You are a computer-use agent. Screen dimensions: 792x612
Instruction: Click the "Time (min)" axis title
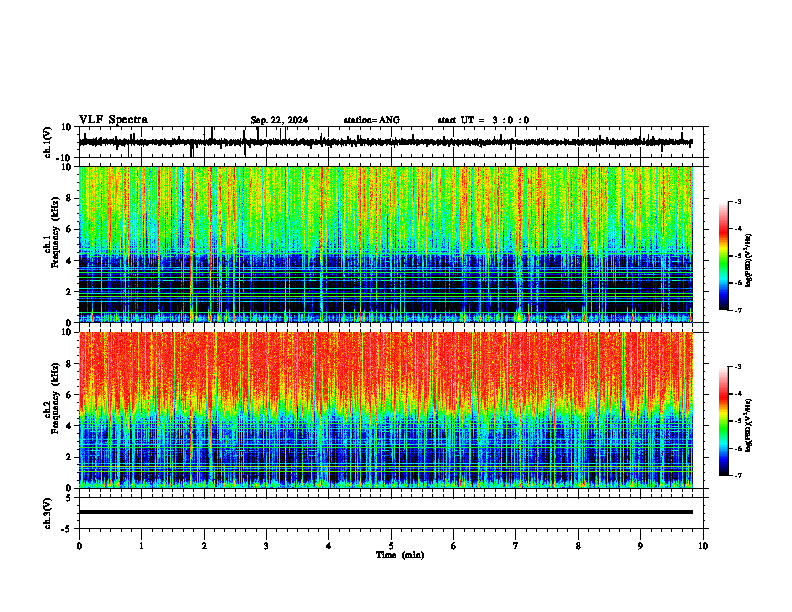[x=400, y=555]
